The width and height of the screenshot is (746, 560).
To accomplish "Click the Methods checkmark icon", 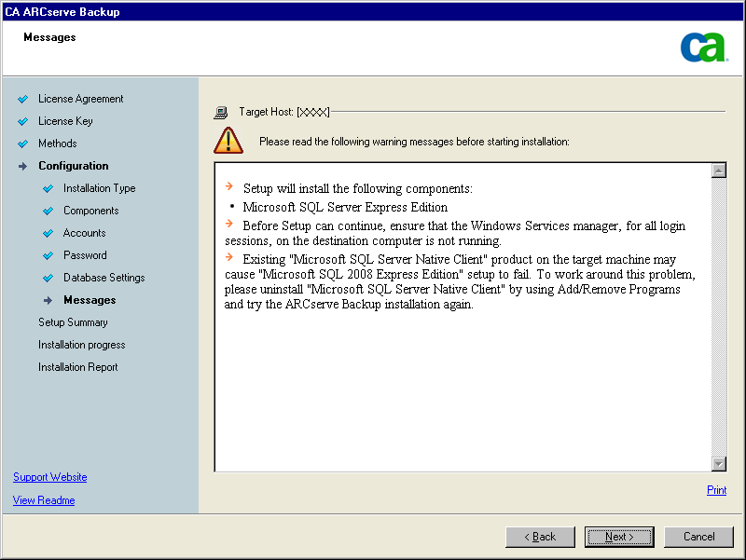I will coord(23,143).
